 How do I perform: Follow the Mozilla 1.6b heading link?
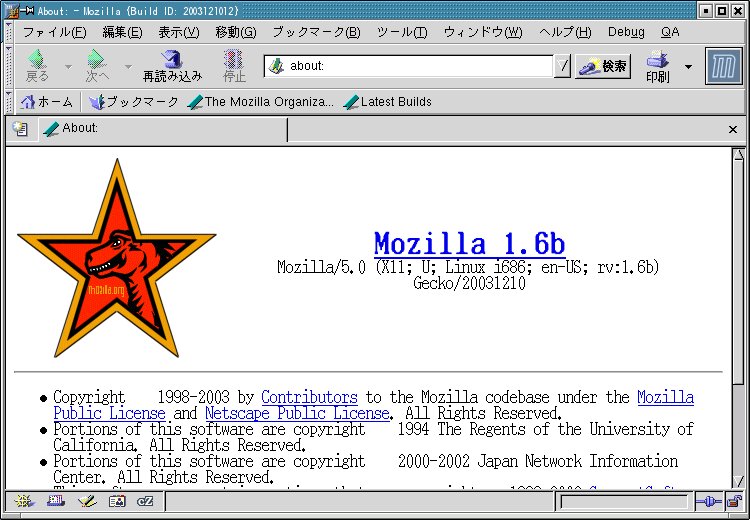click(x=469, y=243)
